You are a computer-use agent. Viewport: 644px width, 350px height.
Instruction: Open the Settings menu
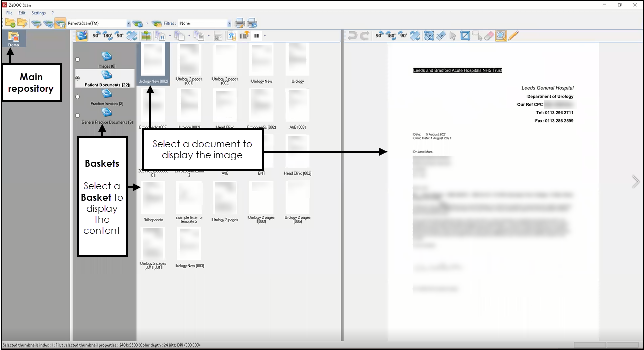tap(38, 13)
